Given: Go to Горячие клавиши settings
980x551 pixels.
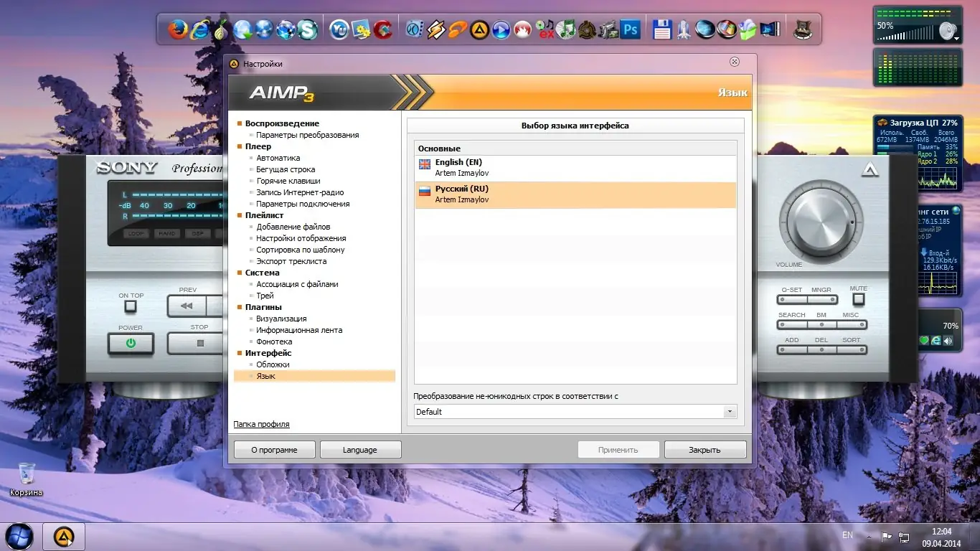Looking at the screenshot, I should click(288, 181).
